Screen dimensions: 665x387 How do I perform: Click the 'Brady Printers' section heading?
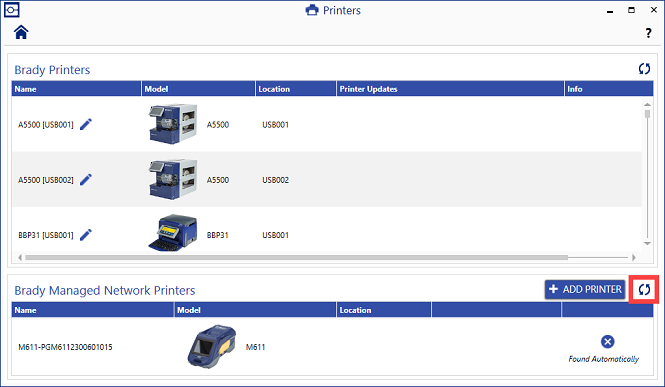click(52, 70)
